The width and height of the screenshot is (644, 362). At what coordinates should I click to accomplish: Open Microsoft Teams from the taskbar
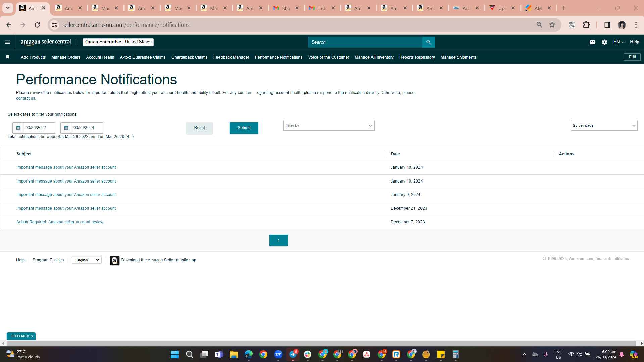[219, 354]
